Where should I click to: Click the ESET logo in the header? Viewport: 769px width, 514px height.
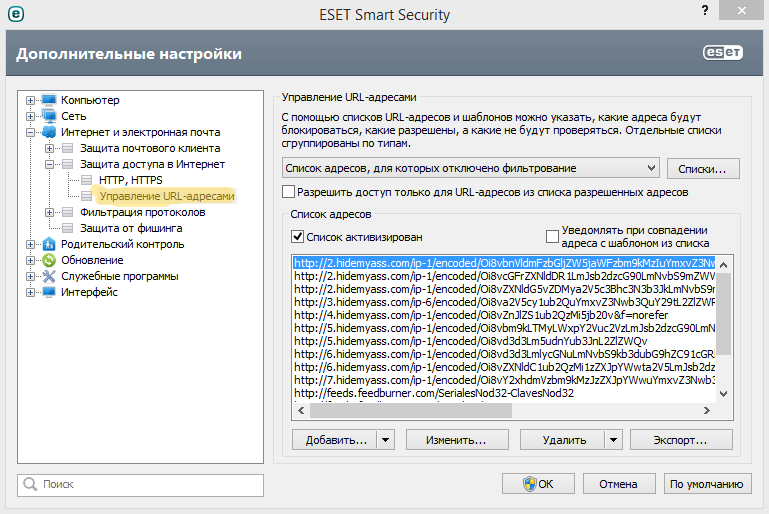[x=725, y=53]
